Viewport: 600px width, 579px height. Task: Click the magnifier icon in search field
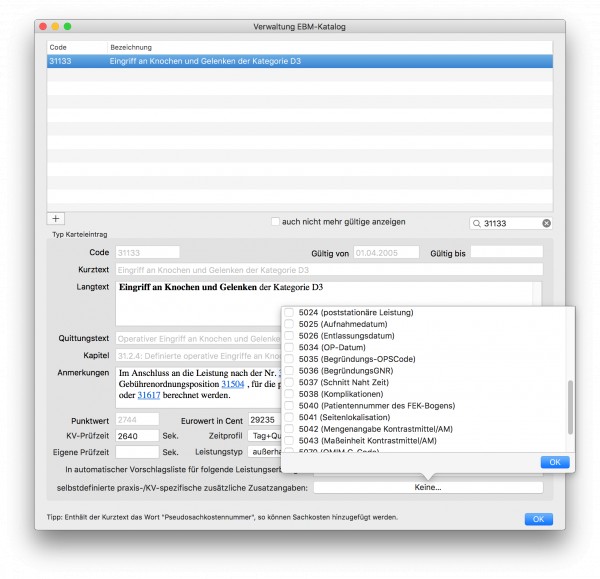(x=476, y=223)
